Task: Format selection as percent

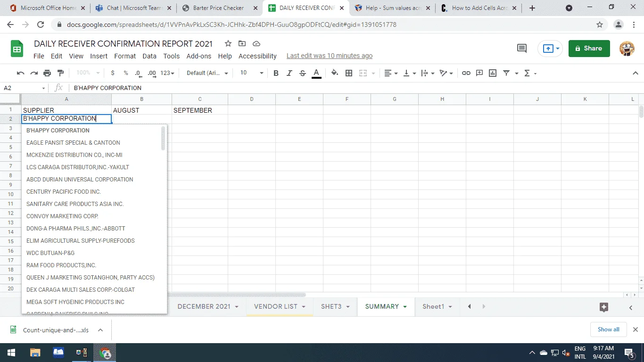Action: point(126,73)
